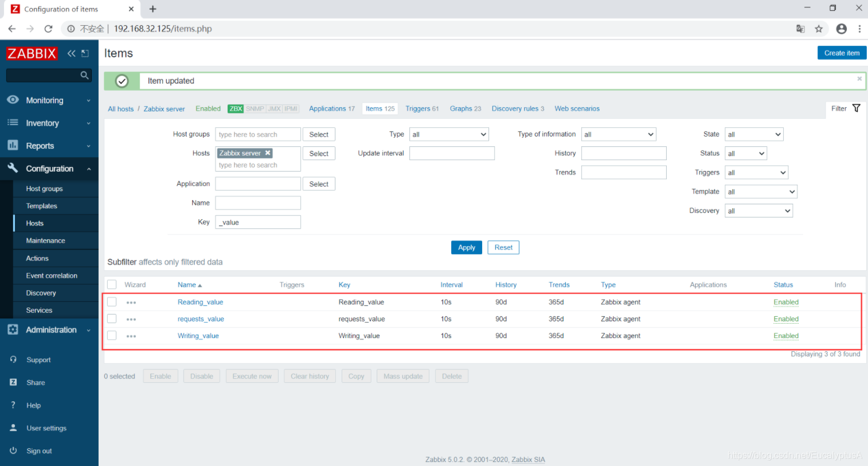Click the Reports chart icon
The image size is (868, 466).
click(13, 146)
